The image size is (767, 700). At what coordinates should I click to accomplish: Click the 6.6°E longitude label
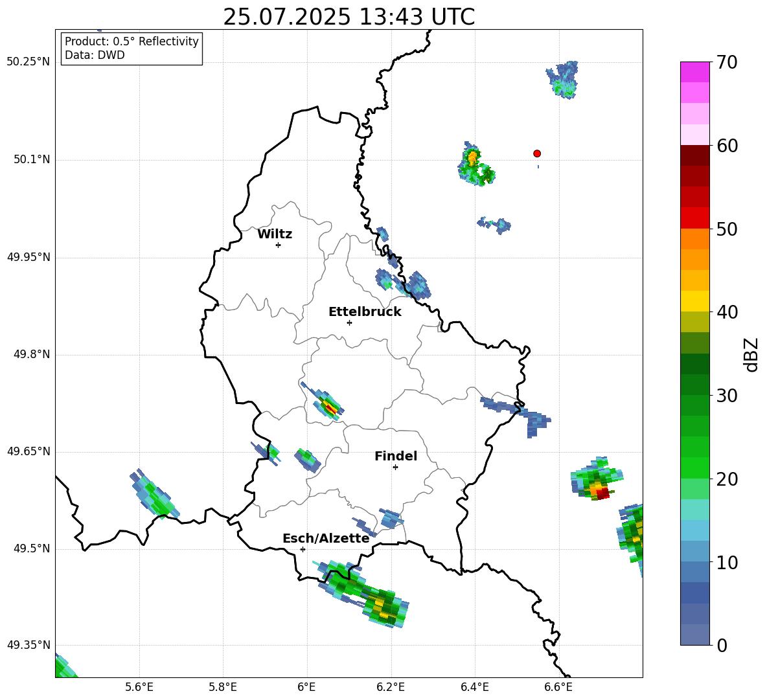click(x=558, y=687)
